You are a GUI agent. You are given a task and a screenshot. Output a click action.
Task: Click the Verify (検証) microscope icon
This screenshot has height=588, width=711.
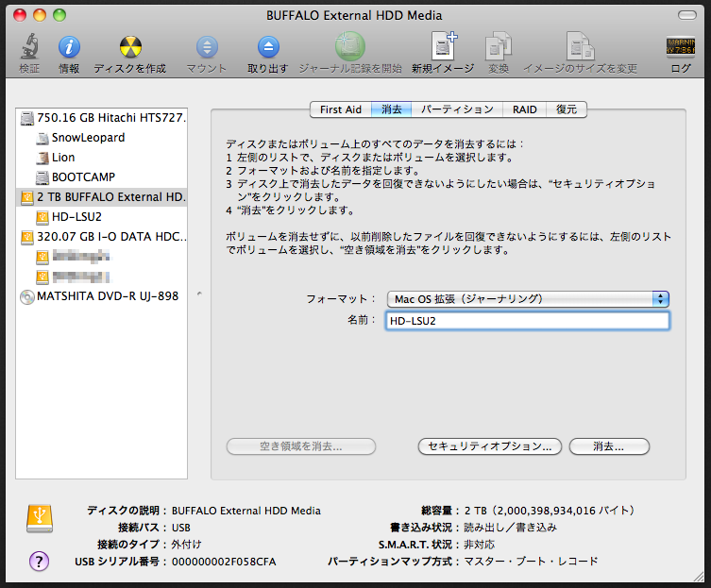(29, 46)
